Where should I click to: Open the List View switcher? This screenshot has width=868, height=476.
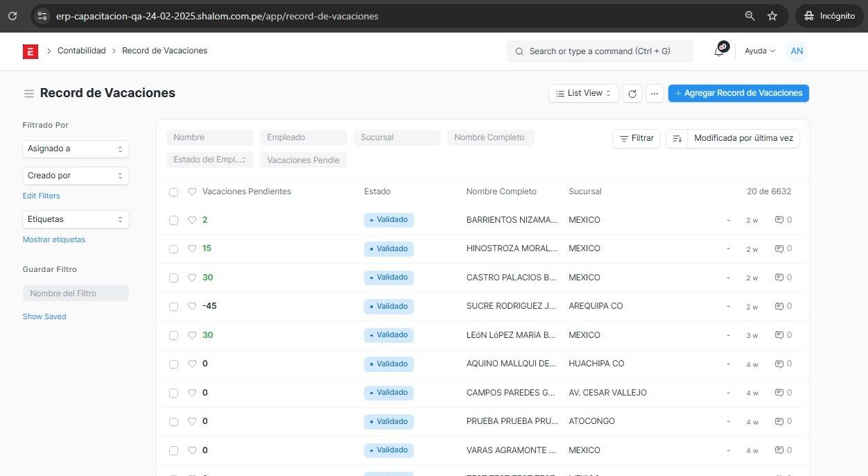coord(583,93)
